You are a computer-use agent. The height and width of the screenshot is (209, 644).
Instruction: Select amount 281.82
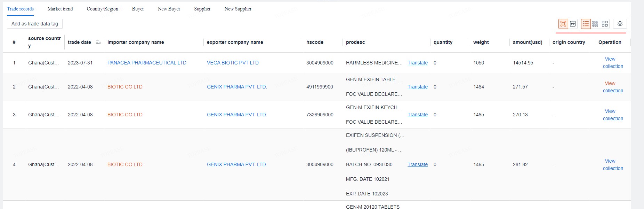520,164
